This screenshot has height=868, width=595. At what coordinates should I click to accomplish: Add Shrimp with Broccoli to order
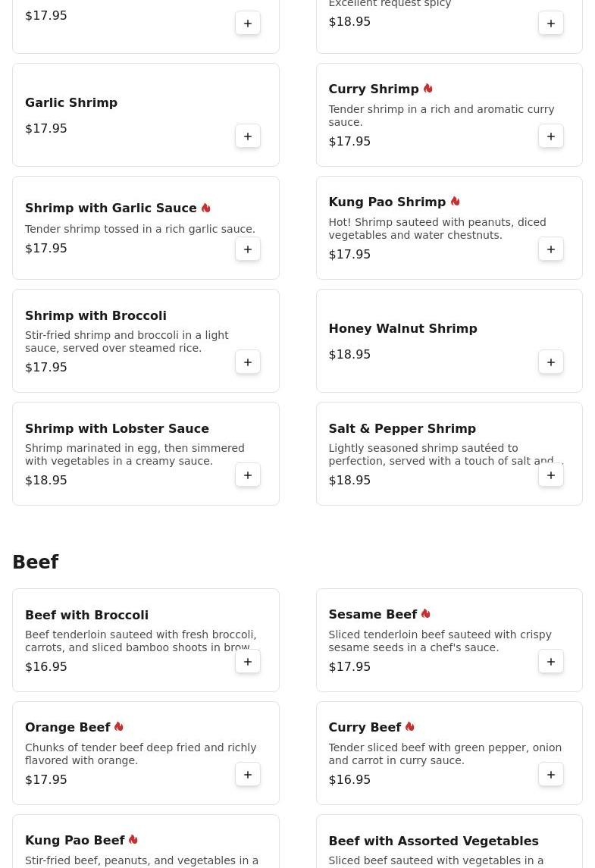coord(247,362)
